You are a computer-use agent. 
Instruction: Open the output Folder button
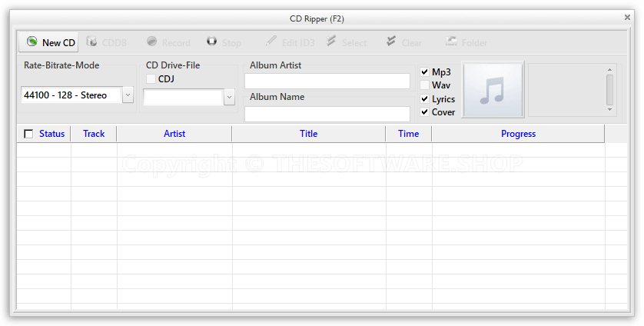pyautogui.click(x=466, y=42)
